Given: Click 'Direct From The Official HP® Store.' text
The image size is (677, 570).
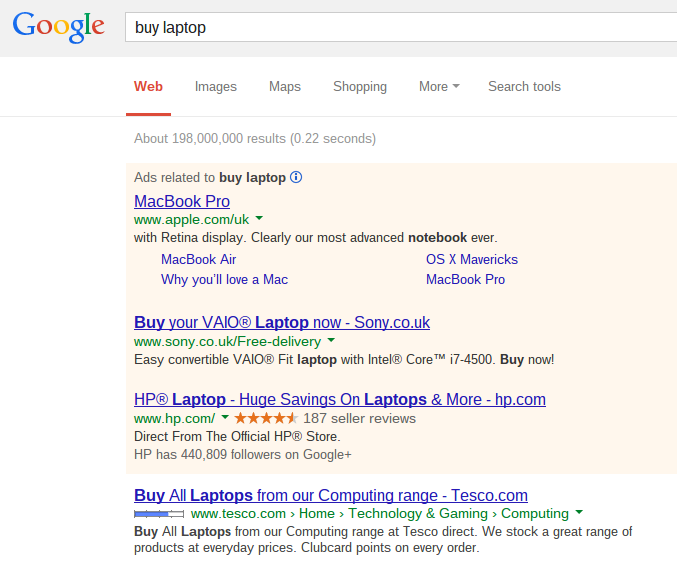Looking at the screenshot, I should tap(237, 437).
